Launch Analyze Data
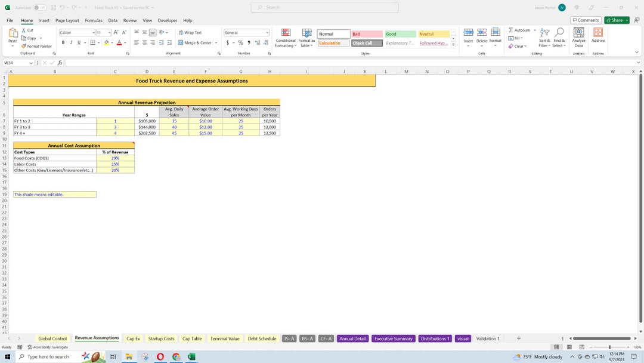This screenshot has height=363, width=644. (x=578, y=38)
